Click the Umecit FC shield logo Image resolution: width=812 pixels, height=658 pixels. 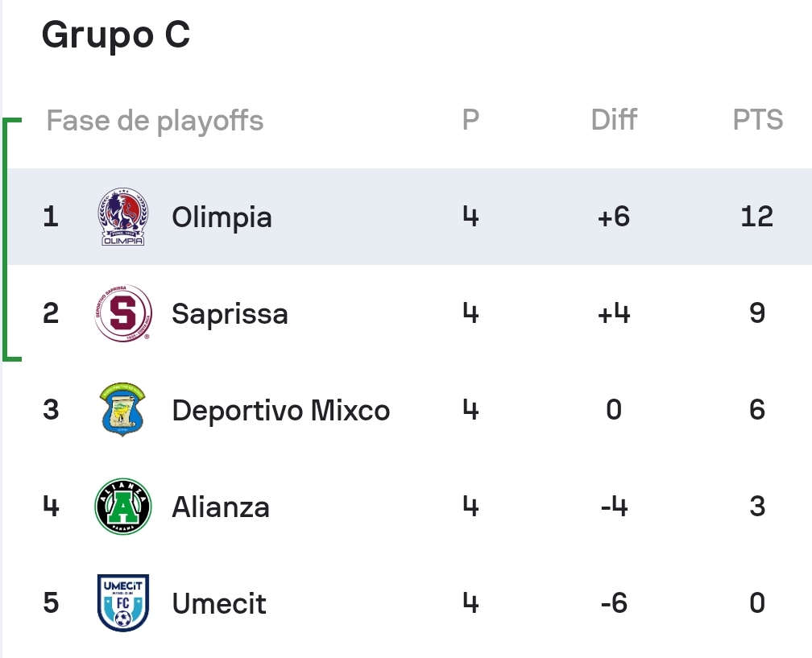coord(123,602)
